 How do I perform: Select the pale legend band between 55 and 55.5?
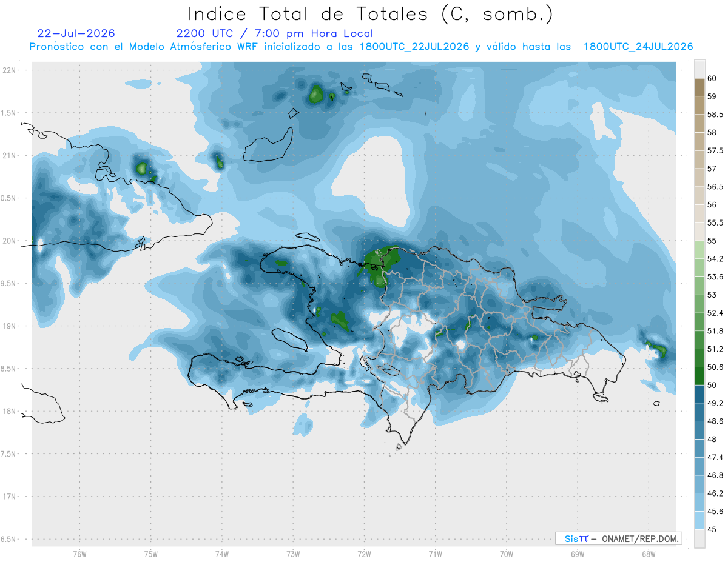699,232
